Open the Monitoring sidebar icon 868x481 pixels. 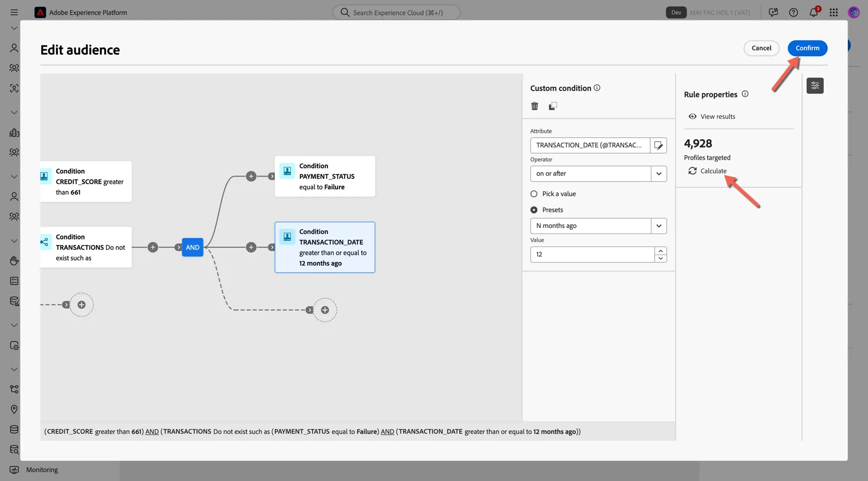[x=14, y=470]
